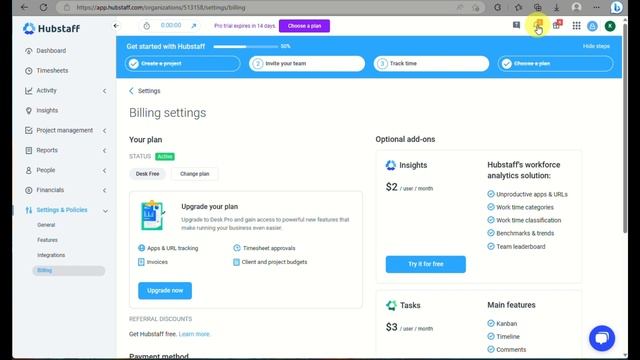Click the Kanban feature text
The image size is (640, 360).
pos(507,324)
